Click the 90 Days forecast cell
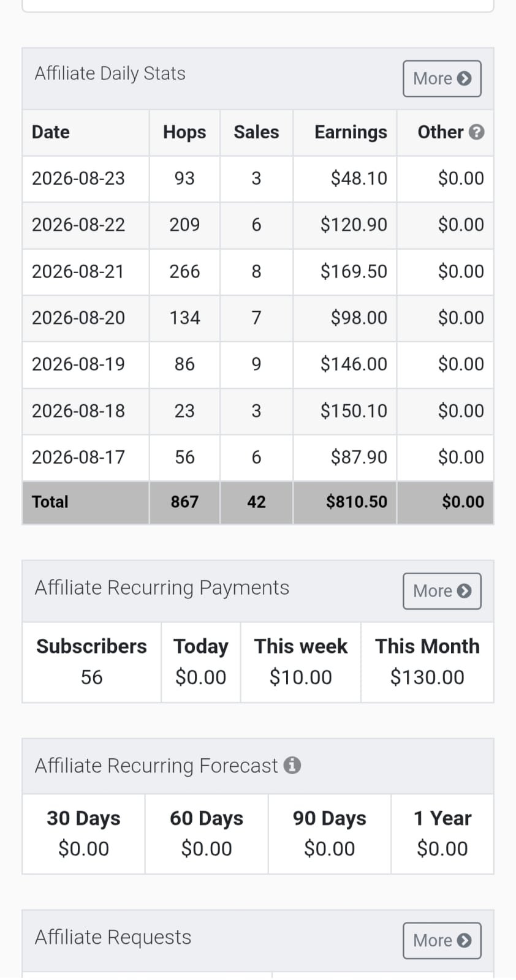 [x=330, y=834]
